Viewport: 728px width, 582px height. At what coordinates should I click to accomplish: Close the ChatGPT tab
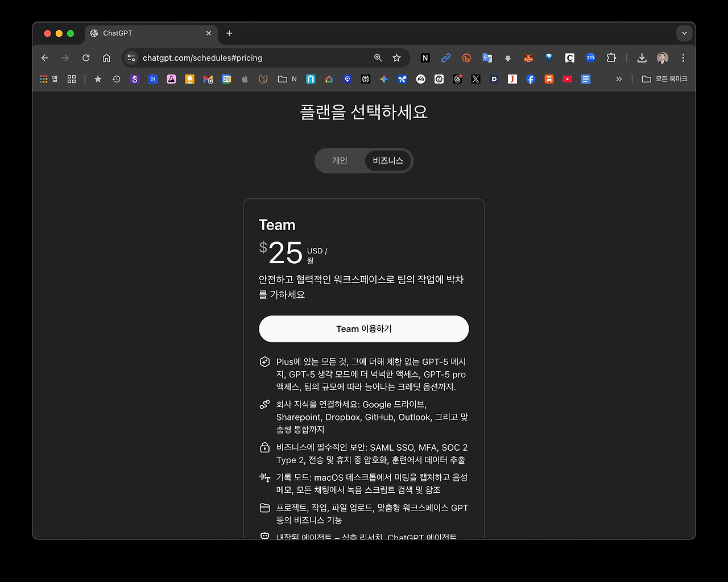[x=209, y=34]
